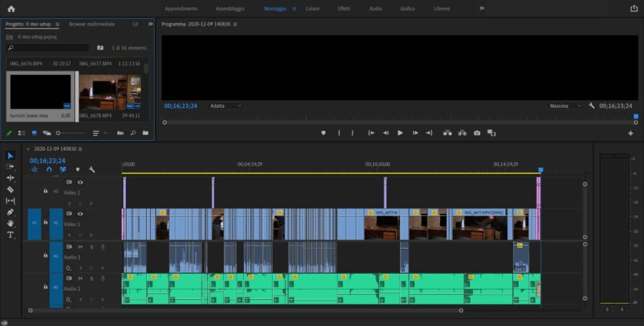The width and height of the screenshot is (644, 326).
Task: Go to Out point
Action: tap(429, 133)
